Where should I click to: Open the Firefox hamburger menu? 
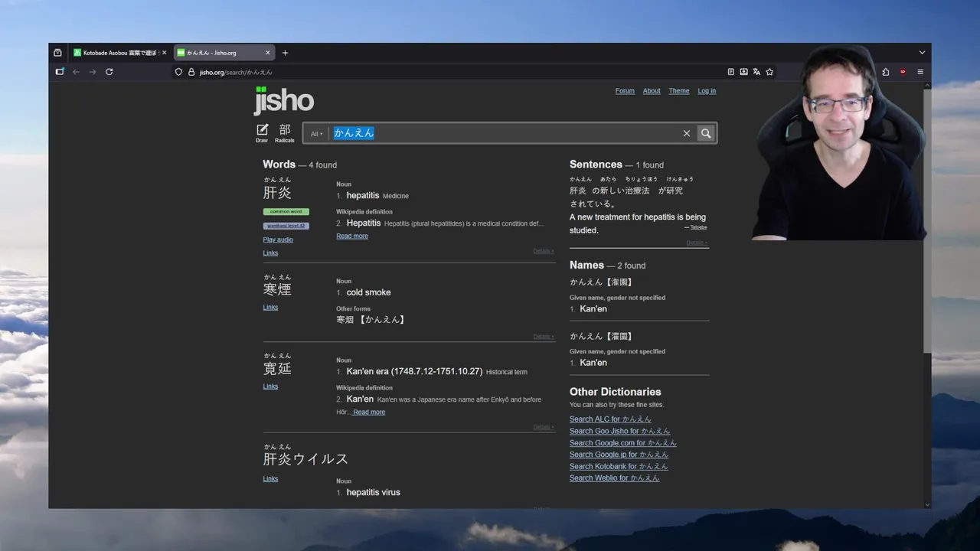[x=920, y=72]
